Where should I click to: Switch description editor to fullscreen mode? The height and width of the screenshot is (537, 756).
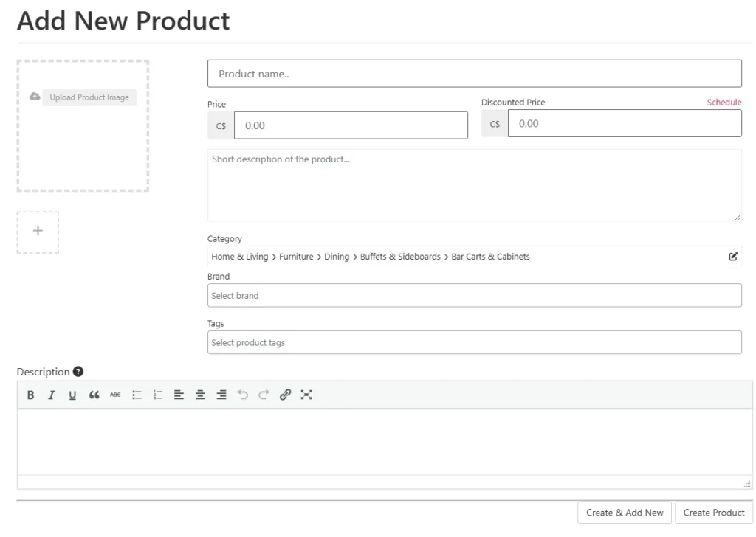[306, 395]
